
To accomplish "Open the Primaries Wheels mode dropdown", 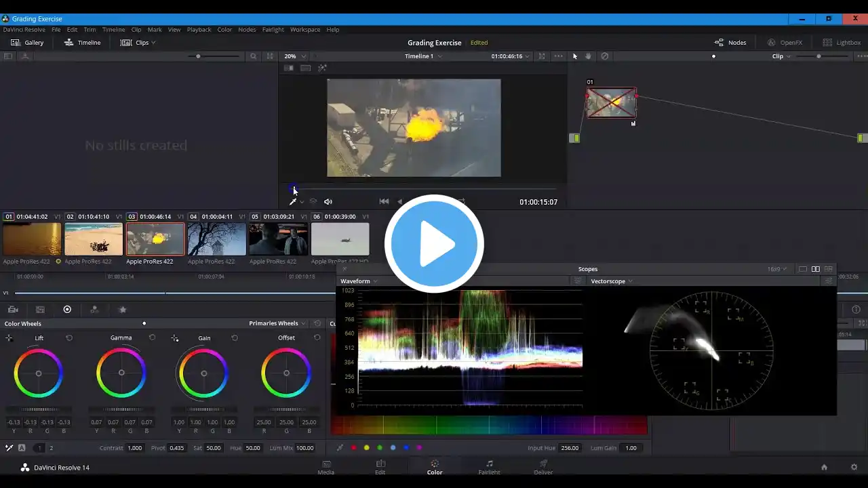I will 277,323.
